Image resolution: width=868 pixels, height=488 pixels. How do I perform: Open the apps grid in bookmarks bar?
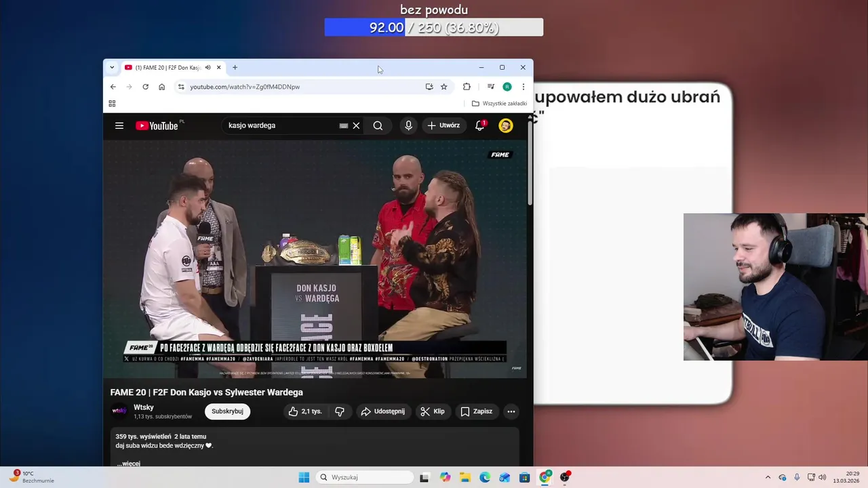pyautogui.click(x=112, y=104)
